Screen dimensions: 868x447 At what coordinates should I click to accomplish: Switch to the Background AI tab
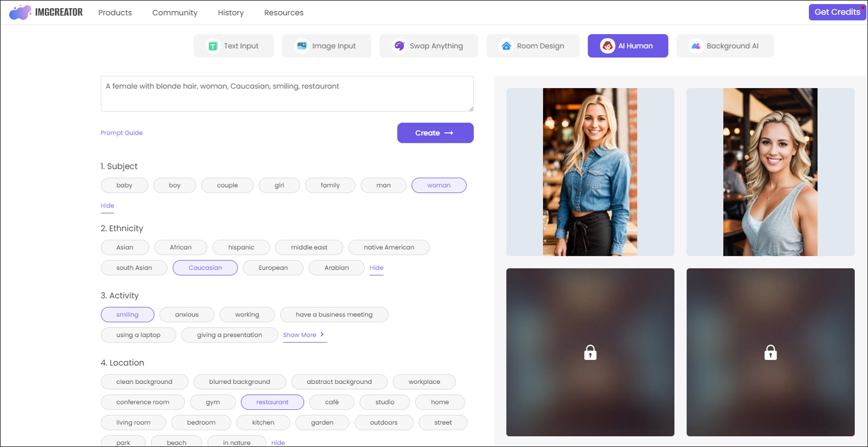click(725, 46)
